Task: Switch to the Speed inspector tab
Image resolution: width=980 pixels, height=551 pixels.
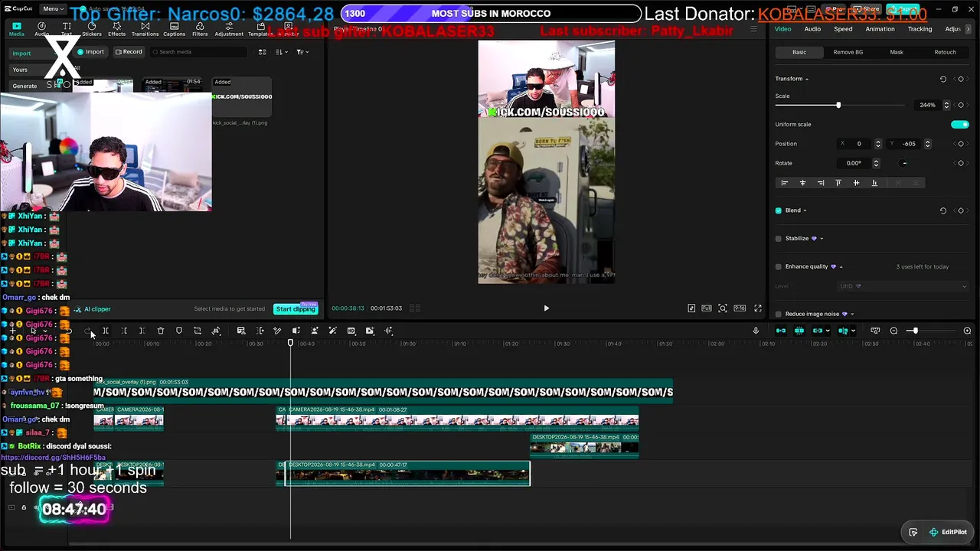Action: pyautogui.click(x=843, y=29)
